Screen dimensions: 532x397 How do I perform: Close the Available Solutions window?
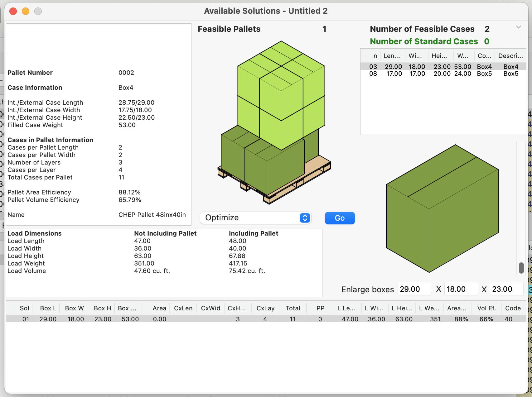point(13,11)
